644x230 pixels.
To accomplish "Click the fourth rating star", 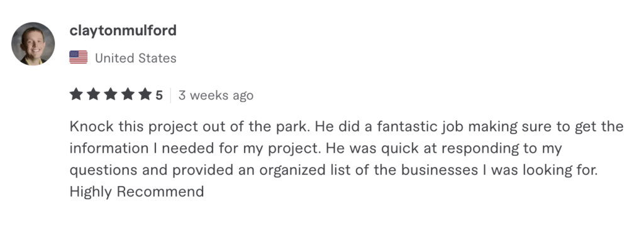I will pos(128,95).
